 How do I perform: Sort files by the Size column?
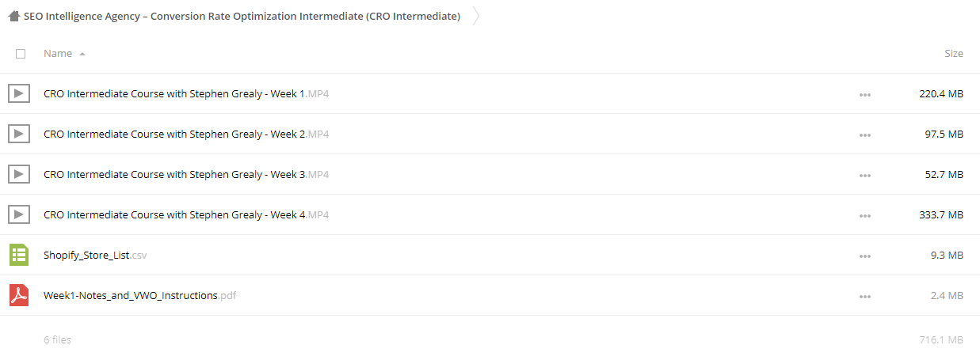point(954,54)
